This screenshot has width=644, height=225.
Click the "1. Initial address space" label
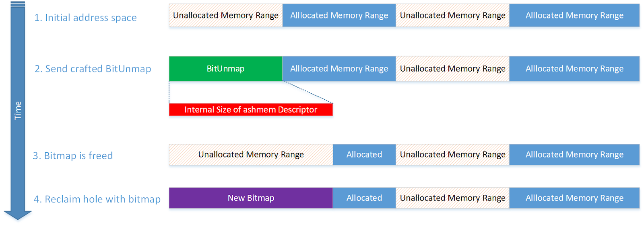tap(85, 18)
